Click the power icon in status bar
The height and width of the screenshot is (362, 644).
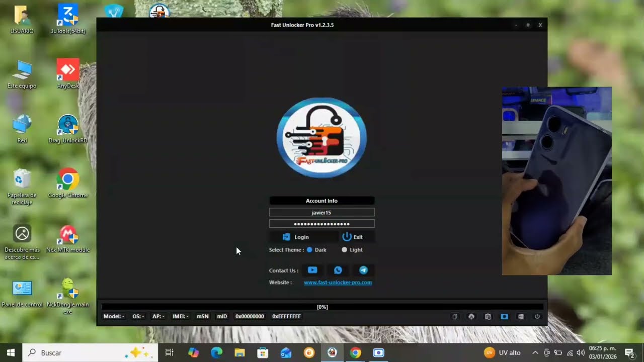pos(537,317)
